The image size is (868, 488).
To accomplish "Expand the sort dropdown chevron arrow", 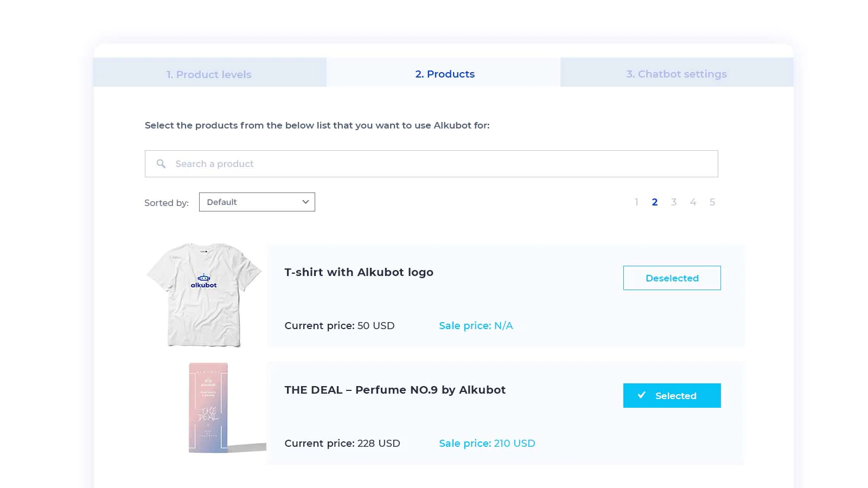I will (305, 202).
